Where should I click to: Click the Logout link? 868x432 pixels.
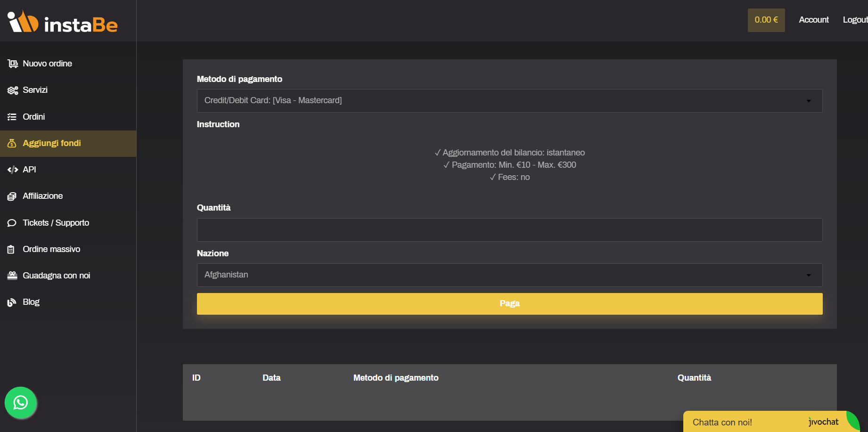point(855,20)
